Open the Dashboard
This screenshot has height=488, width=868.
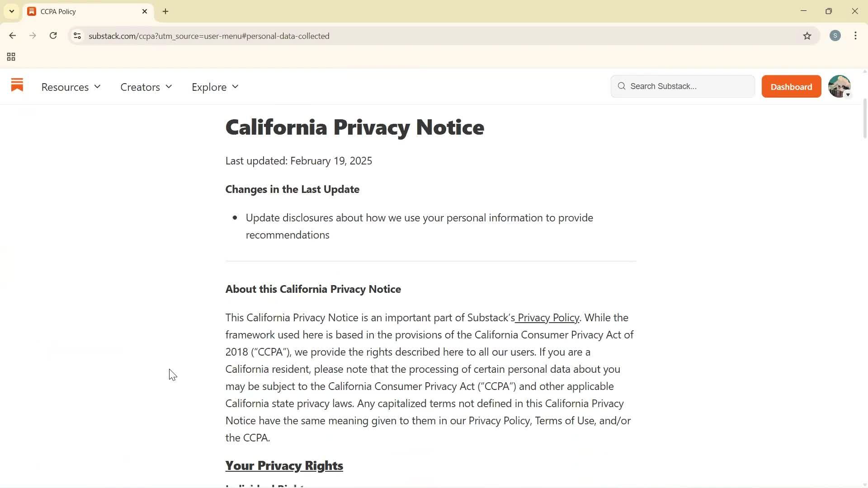point(791,86)
